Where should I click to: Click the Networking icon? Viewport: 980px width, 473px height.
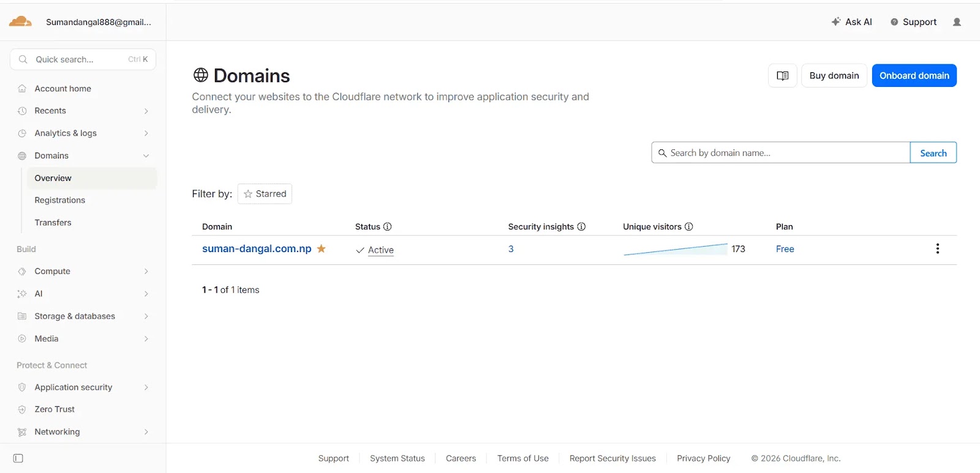click(22, 432)
